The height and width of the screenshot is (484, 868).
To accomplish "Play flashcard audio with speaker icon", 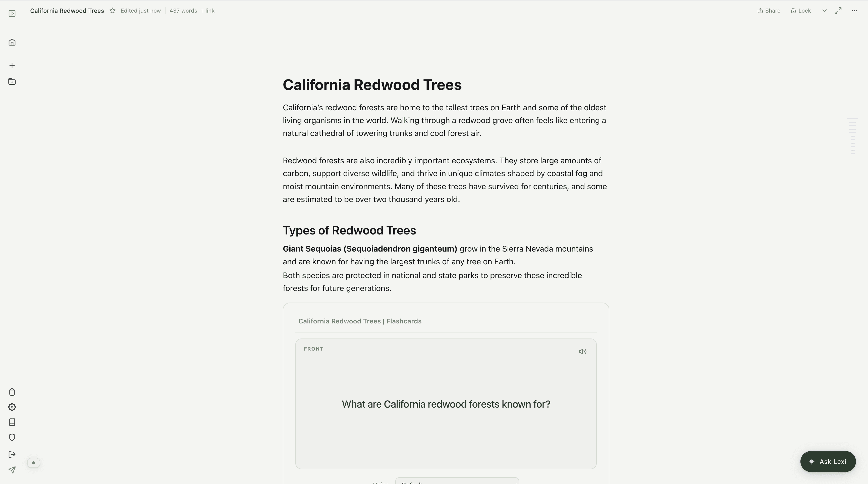I will [x=582, y=352].
